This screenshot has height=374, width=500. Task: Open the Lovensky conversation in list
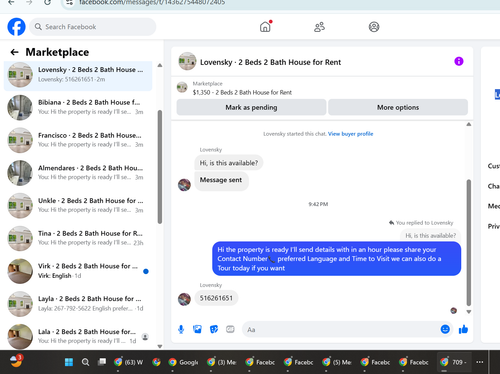tap(78, 75)
